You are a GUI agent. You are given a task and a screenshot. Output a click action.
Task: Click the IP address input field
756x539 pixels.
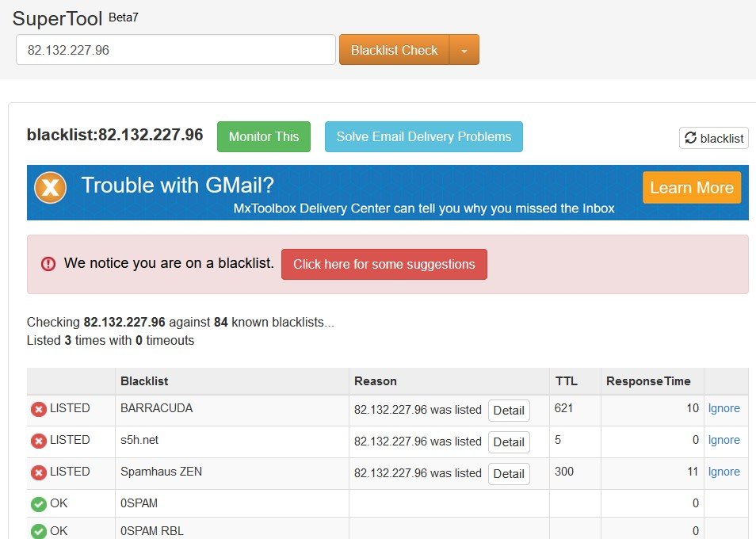point(175,50)
